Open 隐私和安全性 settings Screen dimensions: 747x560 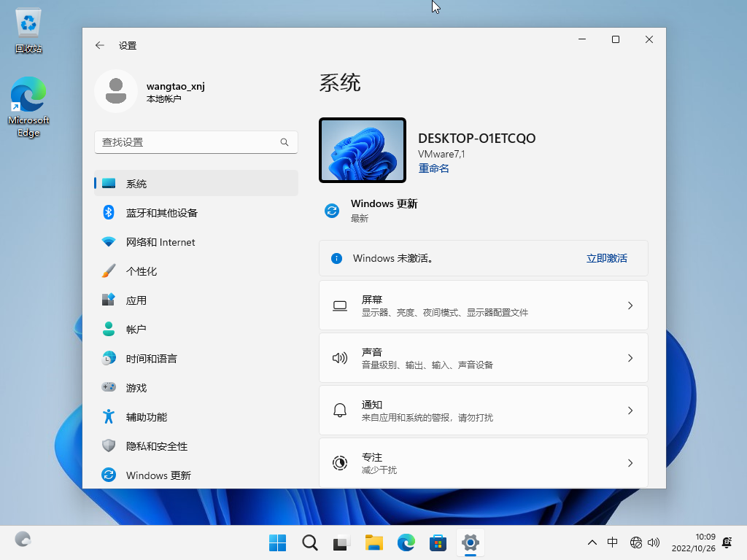click(196, 446)
